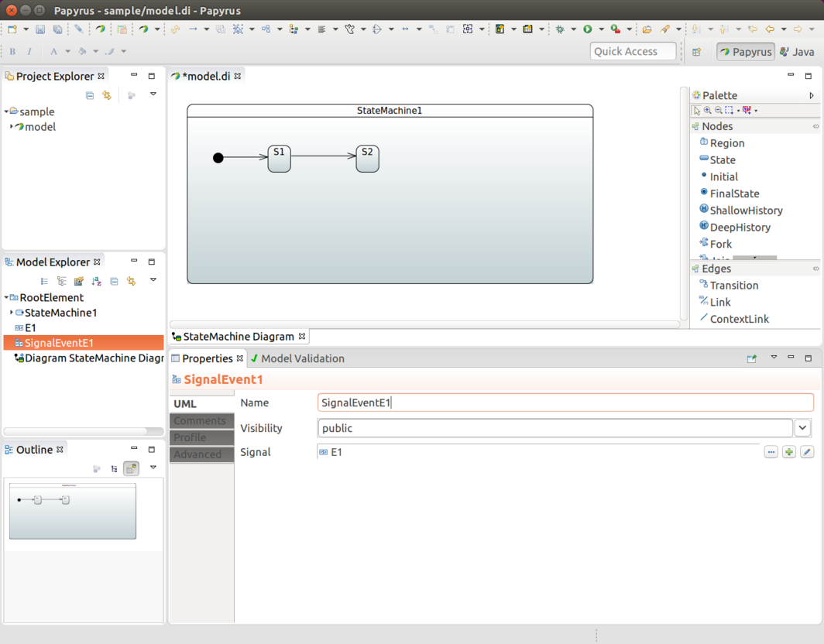Click the green plus icon beside Signal
Viewport: 824px width, 644px height.
pyautogui.click(x=789, y=452)
